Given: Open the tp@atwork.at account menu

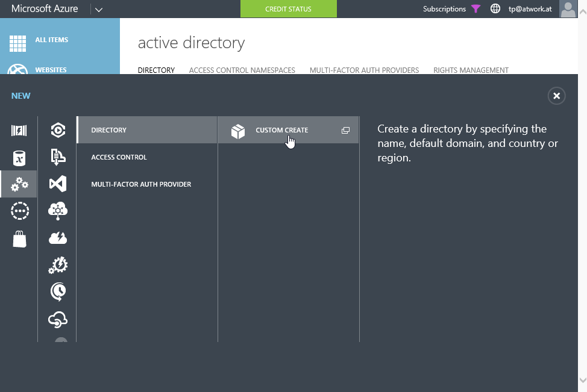Looking at the screenshot, I should pyautogui.click(x=530, y=9).
